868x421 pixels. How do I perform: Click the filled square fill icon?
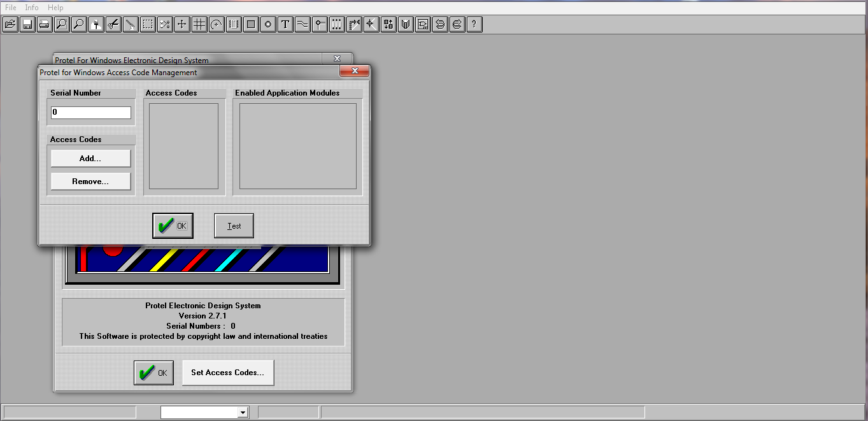[250, 24]
